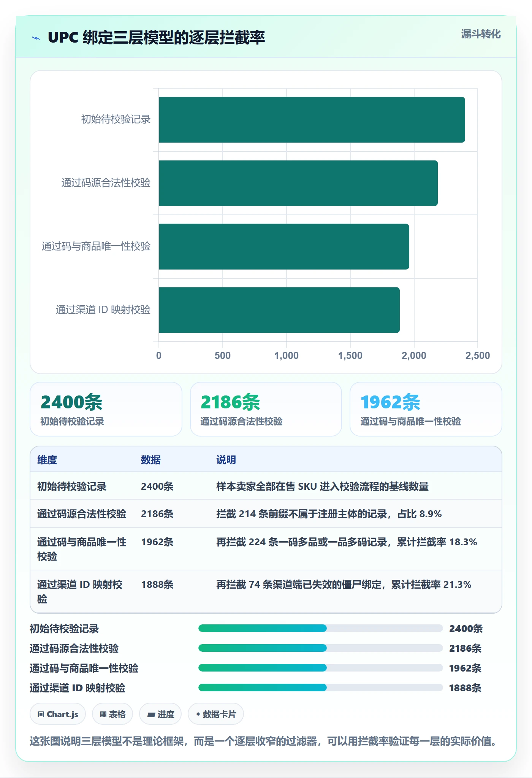
Task: Click the table cell 样本卖家全部在售 SKU 进入校验流程的基线数量
Action: click(322, 486)
